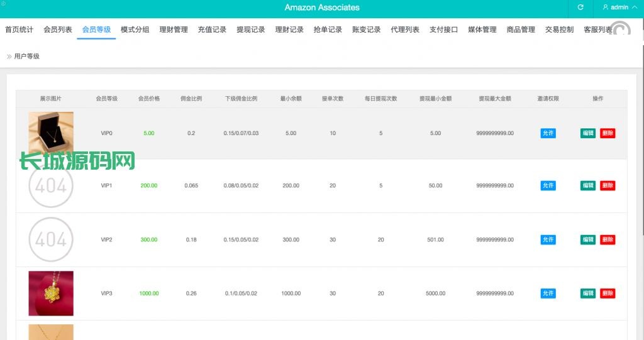Open the 提现记录 tab
644x340 pixels.
pyautogui.click(x=250, y=30)
